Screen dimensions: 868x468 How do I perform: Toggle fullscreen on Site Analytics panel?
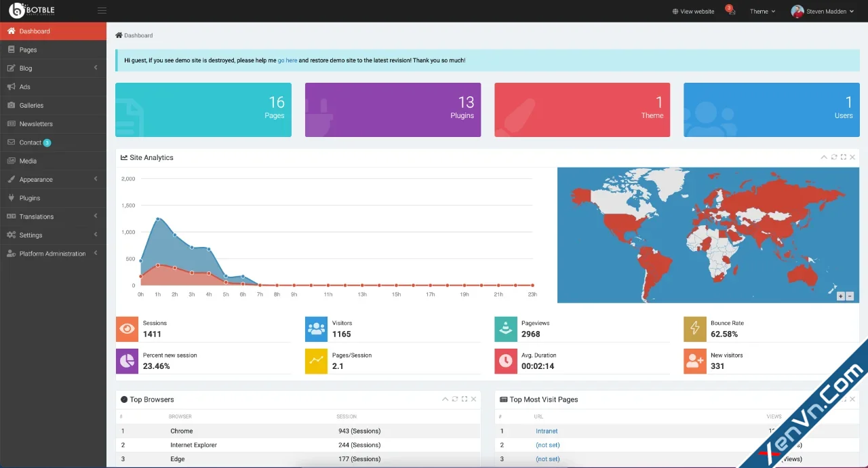[x=843, y=157]
